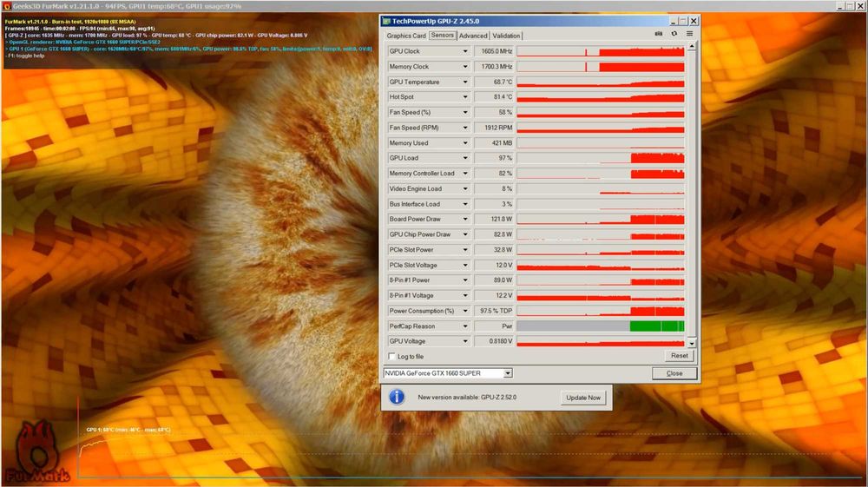The height and width of the screenshot is (487, 868).
Task: Open the GPU Temperature sensor dropdown
Action: [465, 82]
